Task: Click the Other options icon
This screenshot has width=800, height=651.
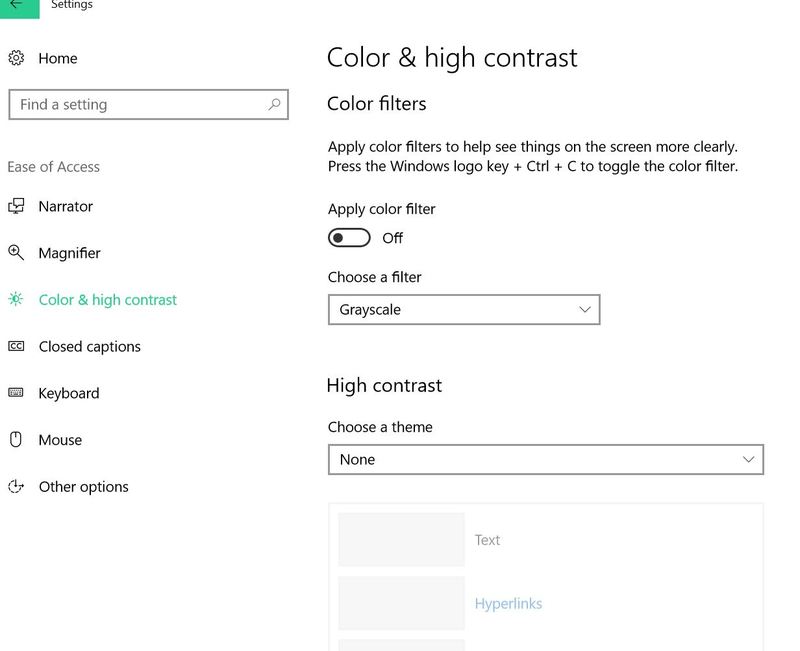Action: point(16,487)
